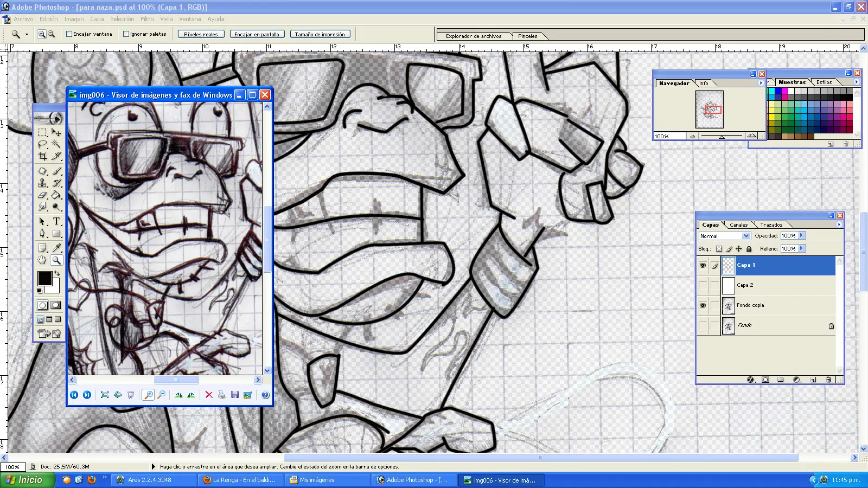Switch to the Estilos tab
Viewport: 868px width, 488px height.
pyautogui.click(x=824, y=82)
